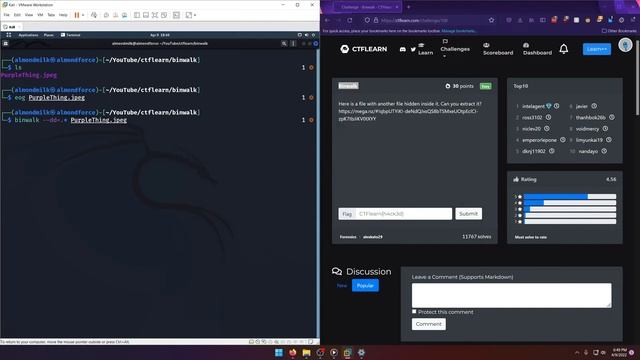Open Kali Places menu
This screenshot has width=640, height=360.
(49, 35)
